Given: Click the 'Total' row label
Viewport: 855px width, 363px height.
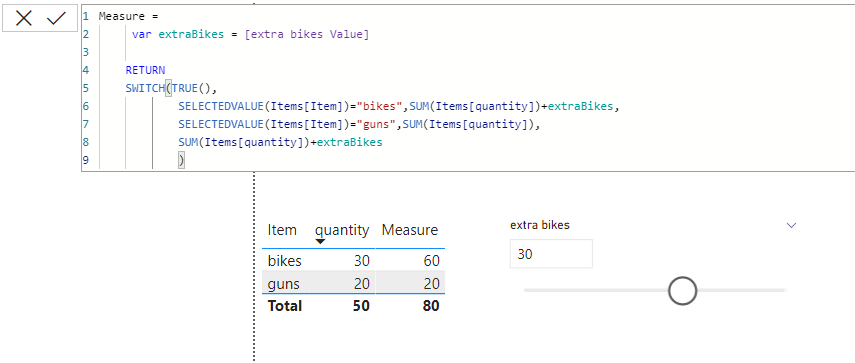Looking at the screenshot, I should tap(285, 306).
